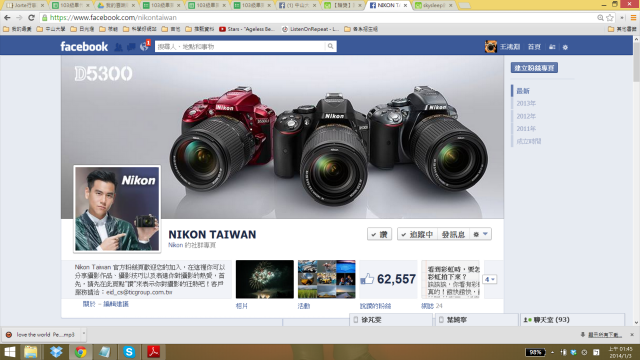
Task: Select 2013 in the timeline navigation
Action: (526, 103)
